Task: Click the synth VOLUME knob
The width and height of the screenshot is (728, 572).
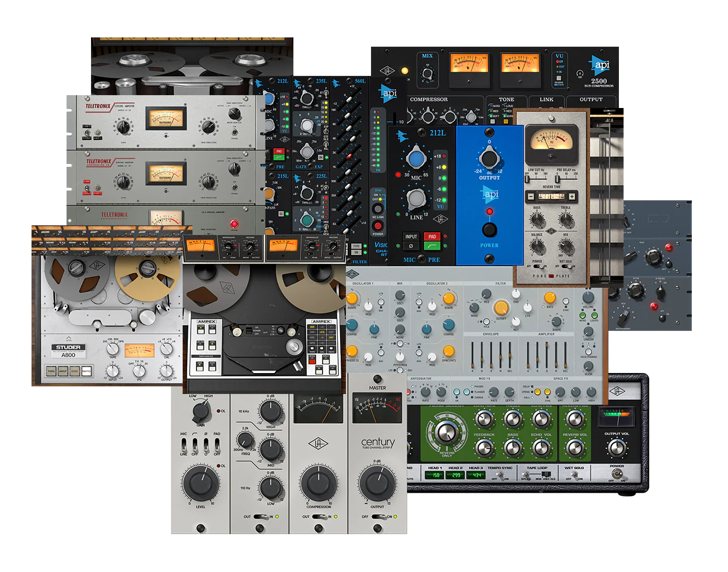Action: (588, 297)
